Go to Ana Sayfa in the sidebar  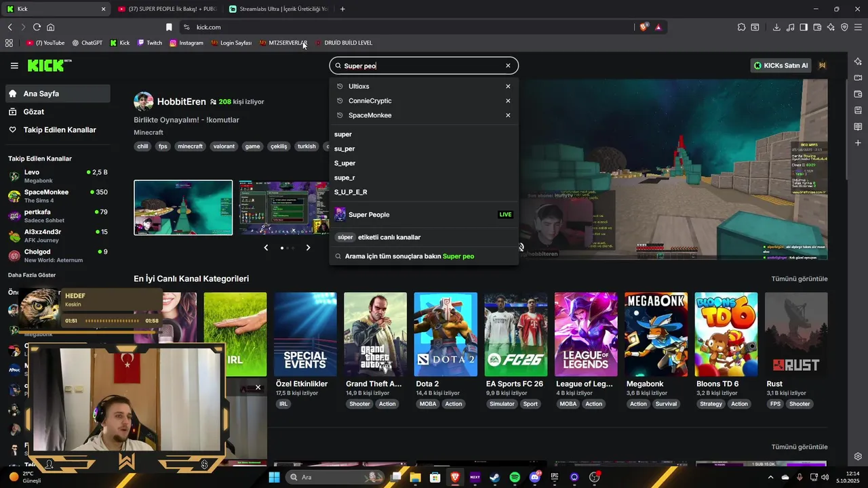(x=58, y=94)
